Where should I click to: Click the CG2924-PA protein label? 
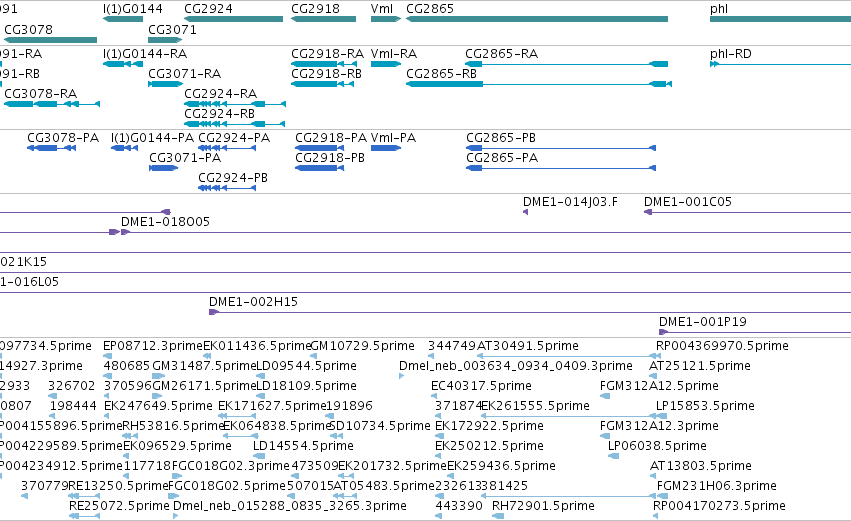tap(234, 138)
